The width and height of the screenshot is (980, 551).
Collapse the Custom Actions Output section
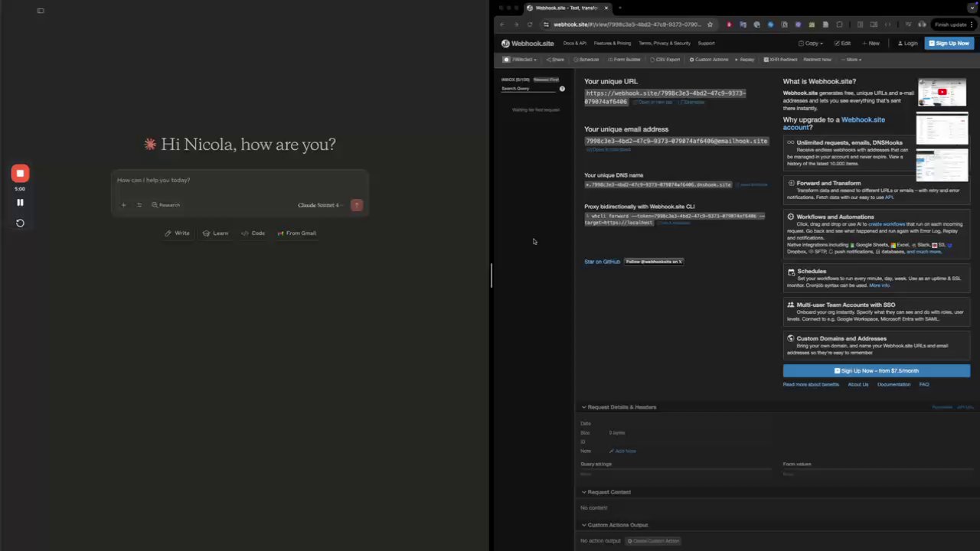tap(614, 525)
